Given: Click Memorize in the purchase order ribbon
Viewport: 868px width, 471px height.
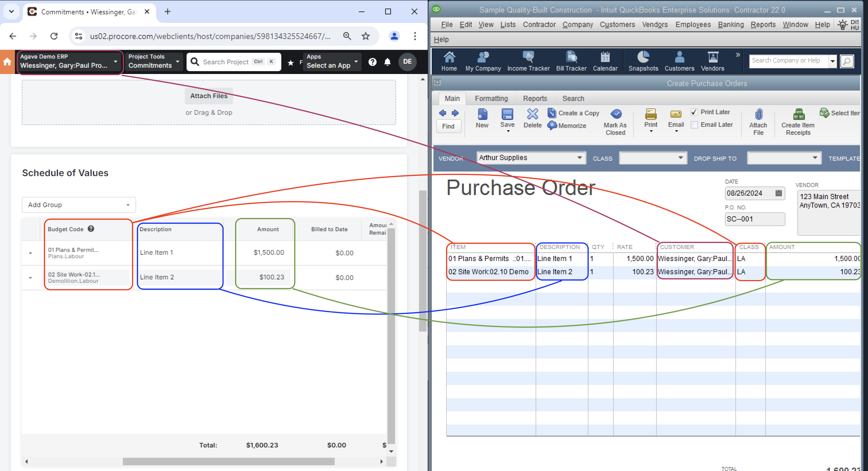Looking at the screenshot, I should pyautogui.click(x=567, y=126).
